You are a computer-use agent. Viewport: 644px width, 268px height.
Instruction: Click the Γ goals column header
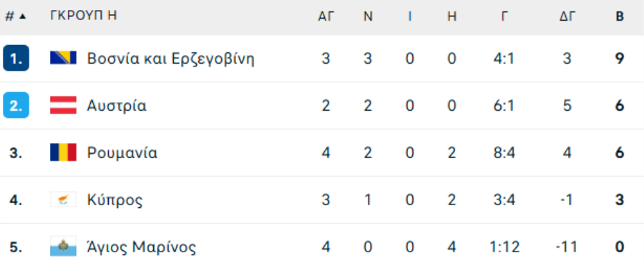pos(504,16)
